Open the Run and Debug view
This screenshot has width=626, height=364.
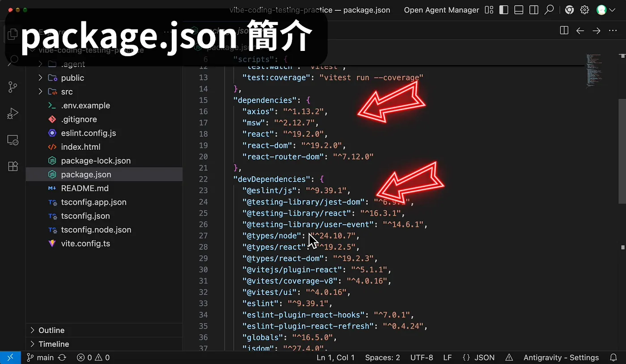click(x=13, y=114)
